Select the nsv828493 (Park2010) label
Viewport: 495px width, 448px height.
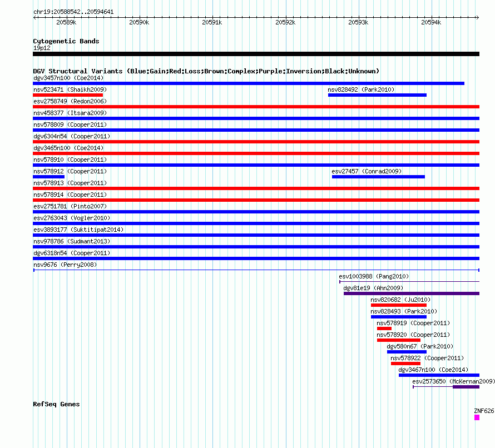[404, 311]
